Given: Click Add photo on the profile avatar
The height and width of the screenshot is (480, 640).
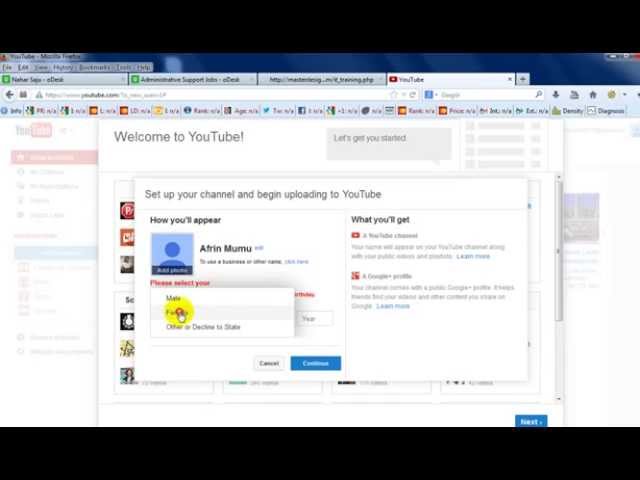Looking at the screenshot, I should pos(172,270).
